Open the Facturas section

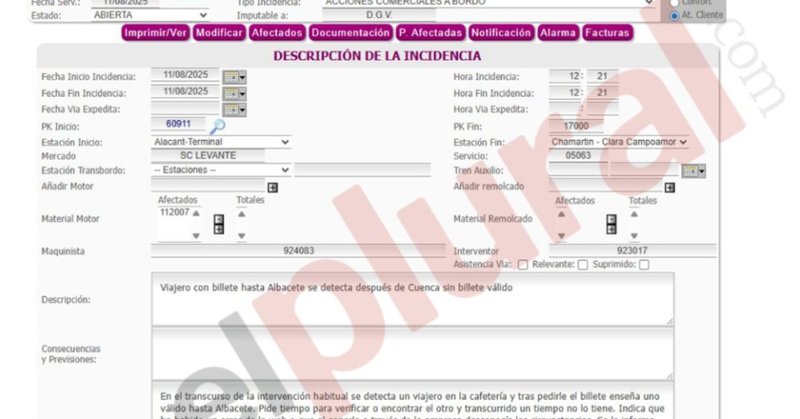(x=608, y=33)
